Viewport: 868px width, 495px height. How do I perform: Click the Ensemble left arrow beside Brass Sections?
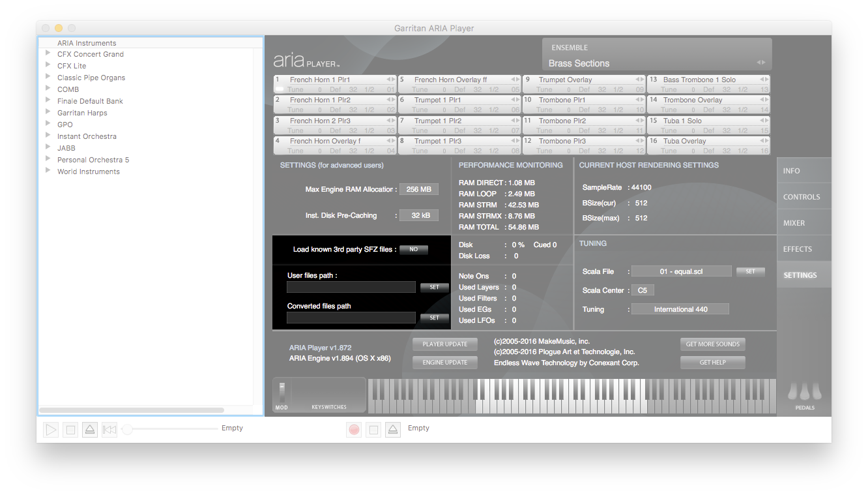tap(759, 63)
